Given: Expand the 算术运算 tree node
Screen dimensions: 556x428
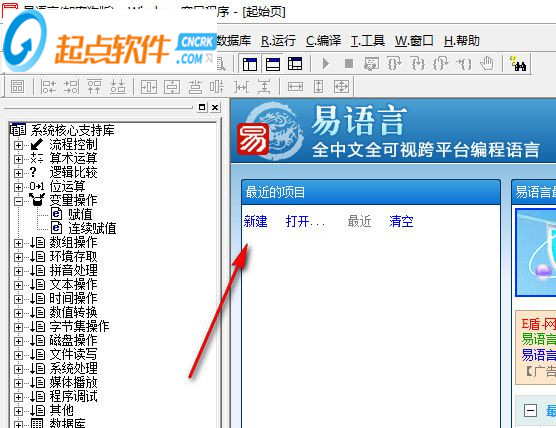Looking at the screenshot, I should click(x=18, y=159).
